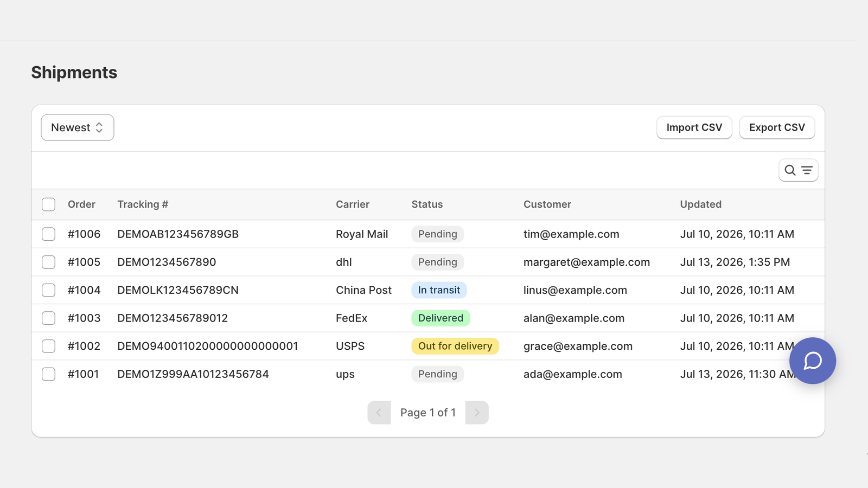Click the Pending badge for order #1006

pos(438,234)
